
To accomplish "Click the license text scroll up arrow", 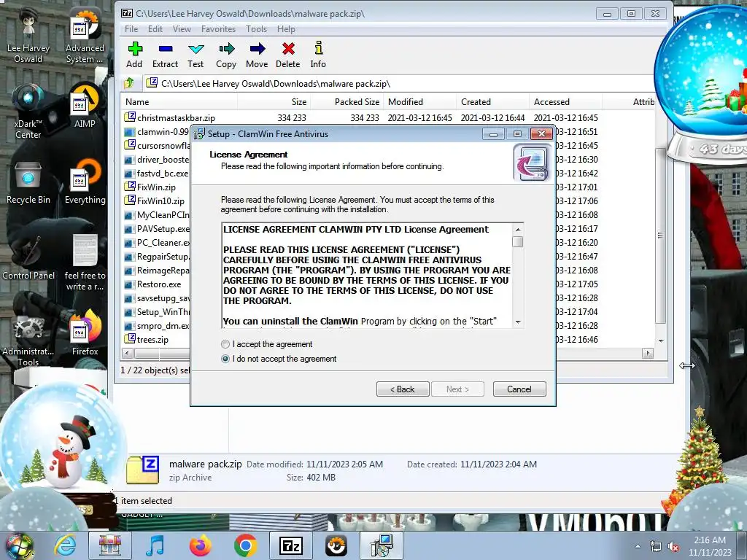I will 518,230.
